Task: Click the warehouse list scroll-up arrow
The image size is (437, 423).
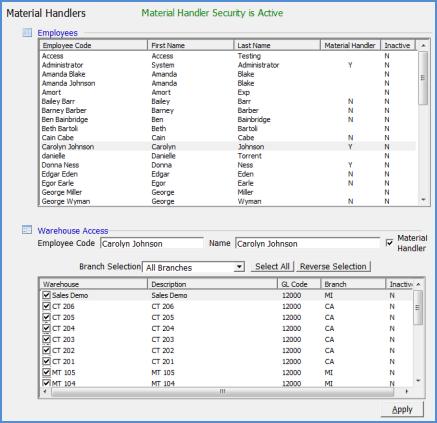Action: point(418,284)
